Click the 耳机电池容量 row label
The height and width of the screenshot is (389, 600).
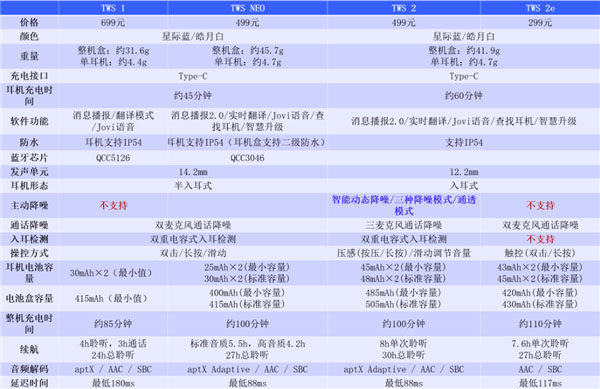(x=29, y=273)
